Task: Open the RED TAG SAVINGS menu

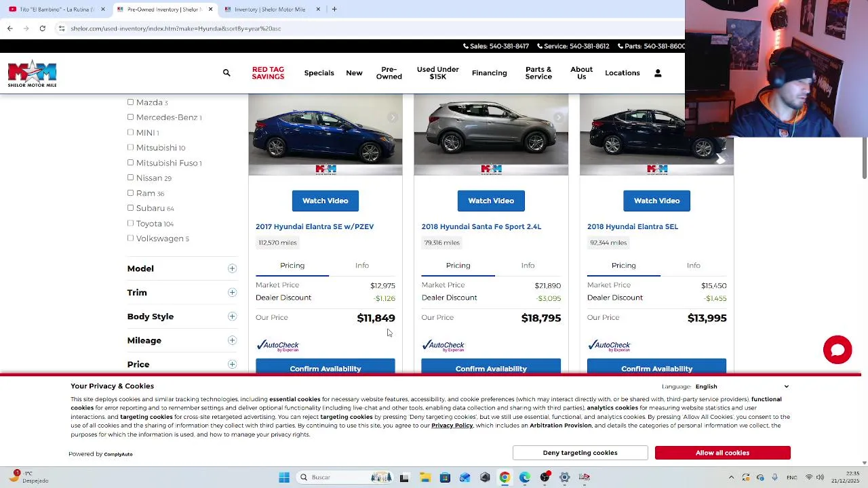Action: pos(268,73)
